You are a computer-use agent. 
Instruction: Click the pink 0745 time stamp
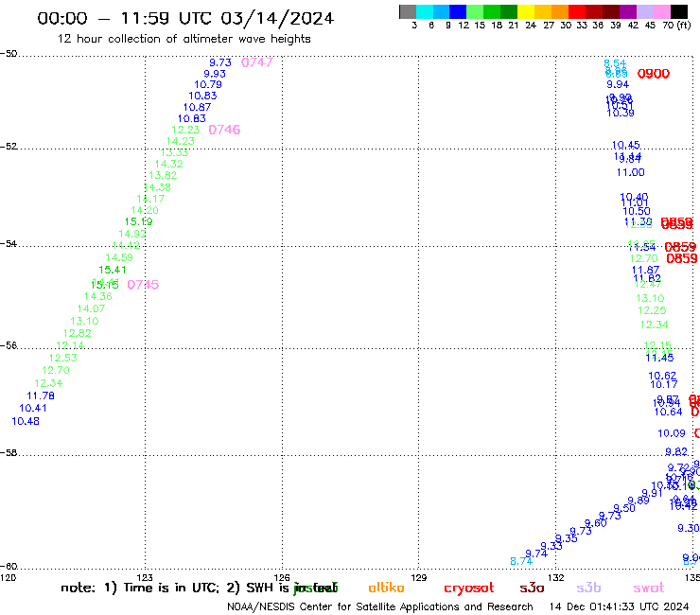pos(143,285)
